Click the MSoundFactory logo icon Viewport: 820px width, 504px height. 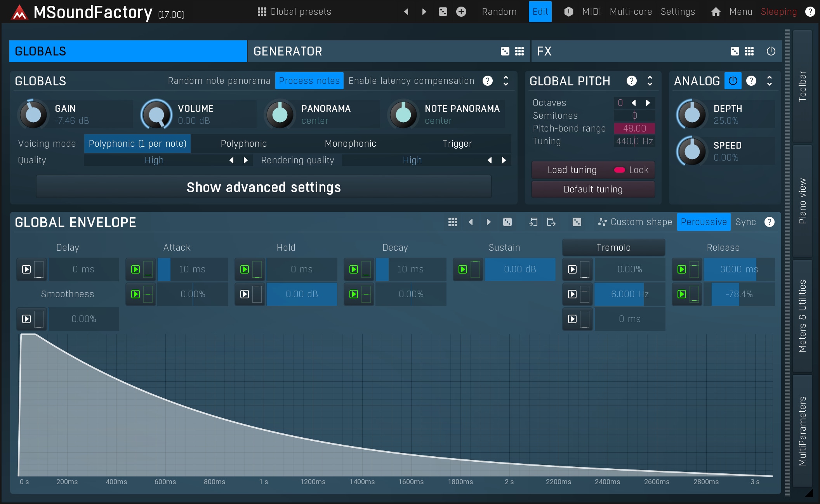tap(19, 12)
